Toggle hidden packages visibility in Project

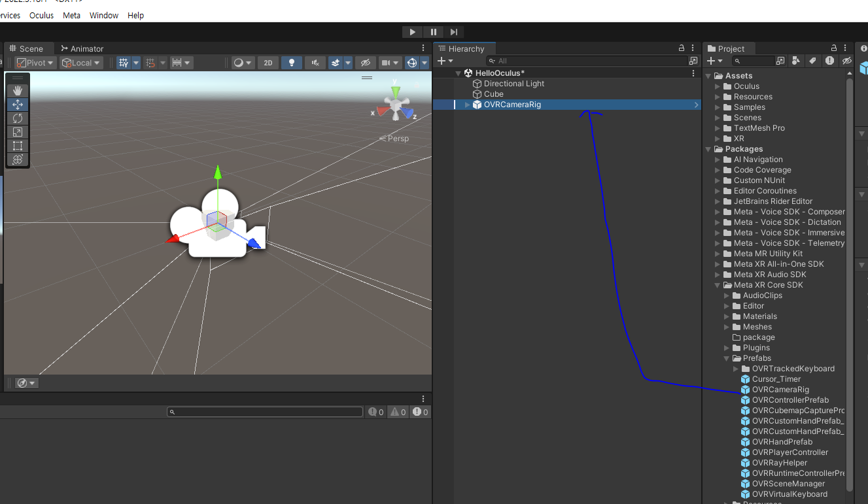[x=847, y=61]
